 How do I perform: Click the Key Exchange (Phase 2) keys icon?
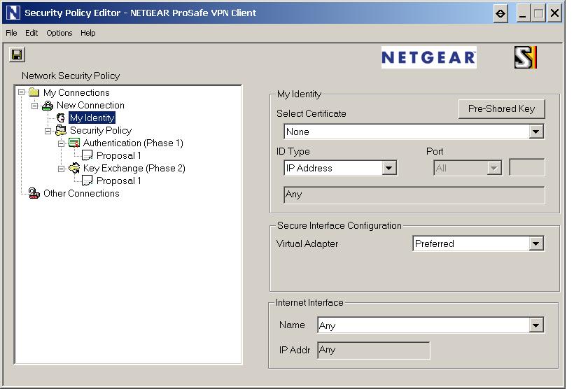(x=74, y=169)
